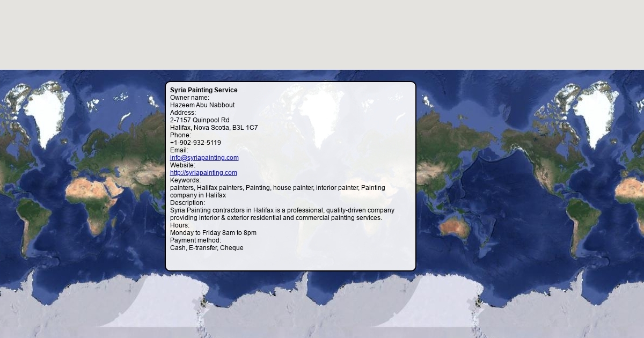Click the Syria Painting Service bold title

(203, 90)
